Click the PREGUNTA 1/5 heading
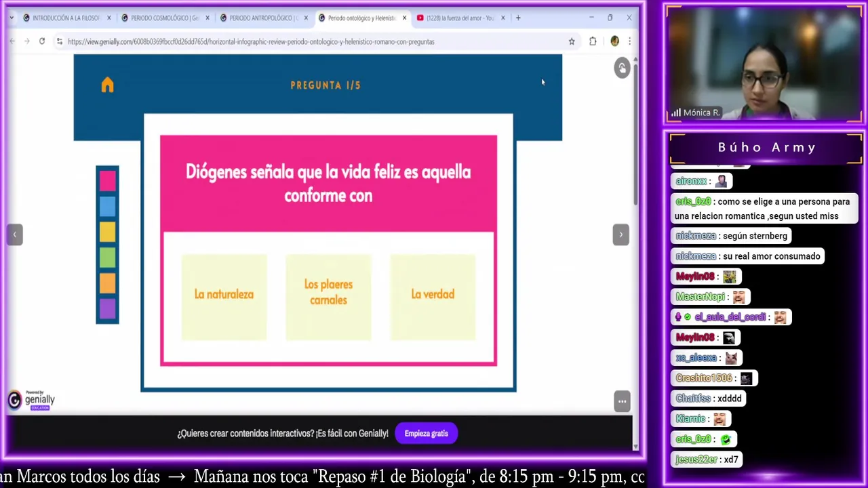 (x=325, y=85)
